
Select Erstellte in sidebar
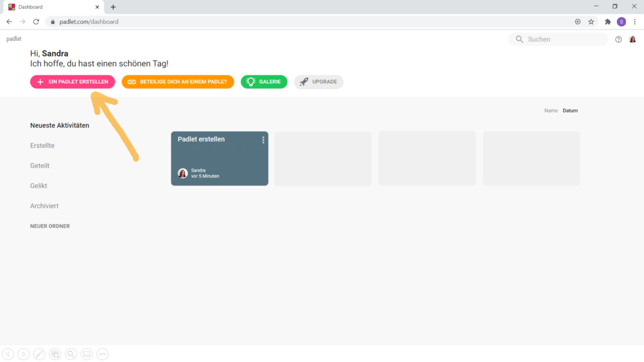point(42,146)
